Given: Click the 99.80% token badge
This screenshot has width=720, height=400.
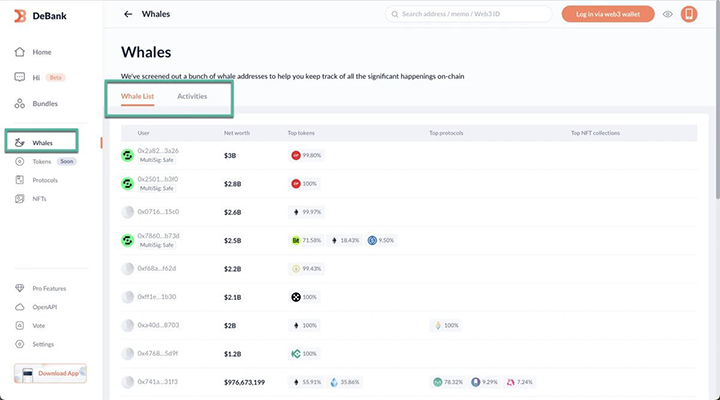Looking at the screenshot, I should pyautogui.click(x=306, y=155).
